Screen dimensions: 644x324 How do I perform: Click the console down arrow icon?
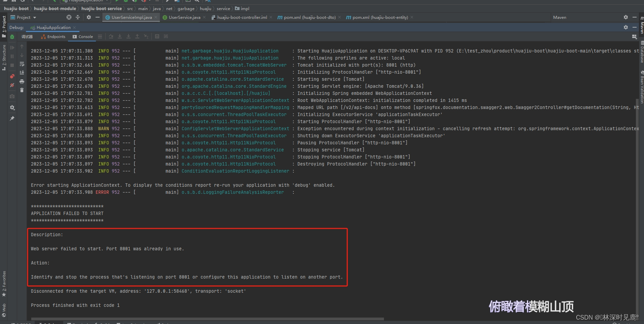tap(22, 55)
